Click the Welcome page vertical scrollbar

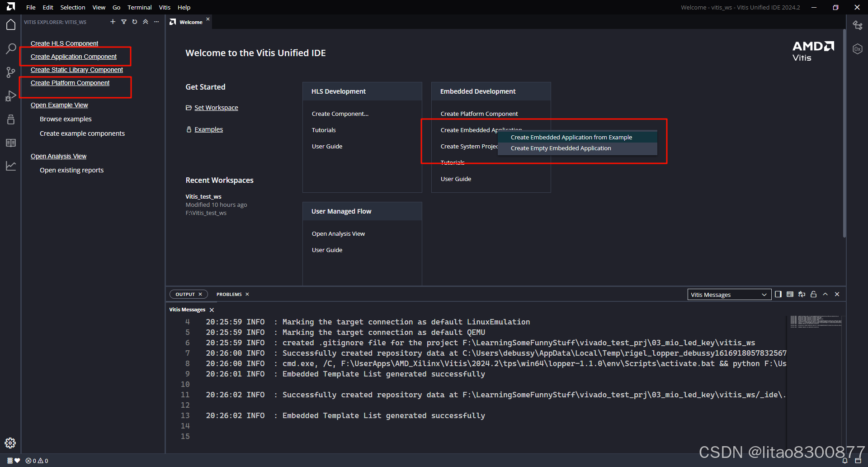pyautogui.click(x=844, y=133)
